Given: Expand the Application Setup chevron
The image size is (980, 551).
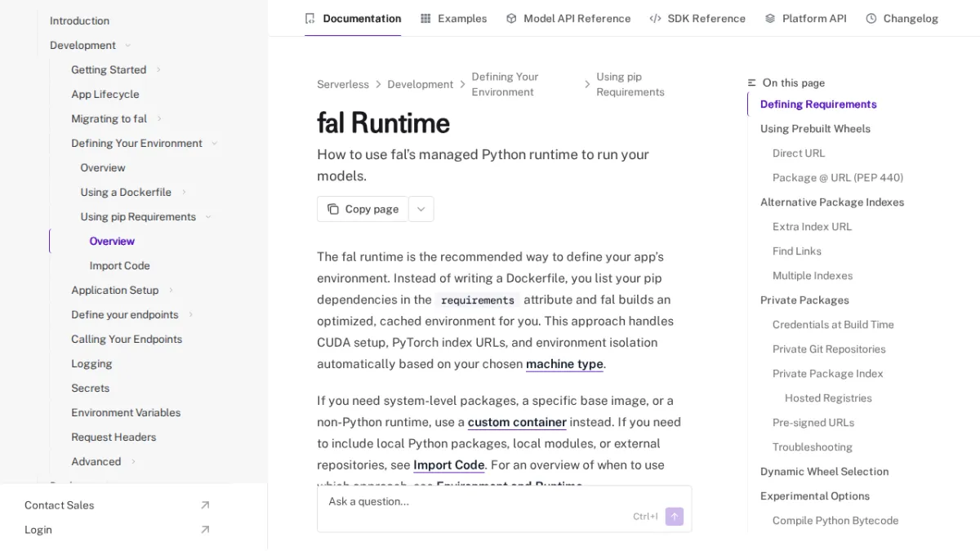Looking at the screenshot, I should (x=171, y=291).
